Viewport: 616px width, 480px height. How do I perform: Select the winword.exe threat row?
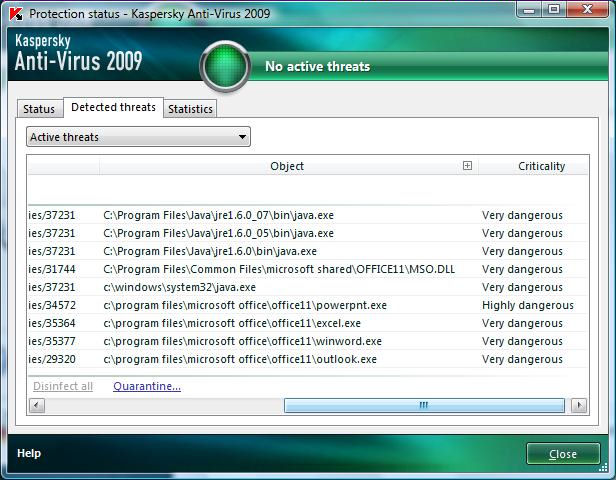tap(308, 341)
